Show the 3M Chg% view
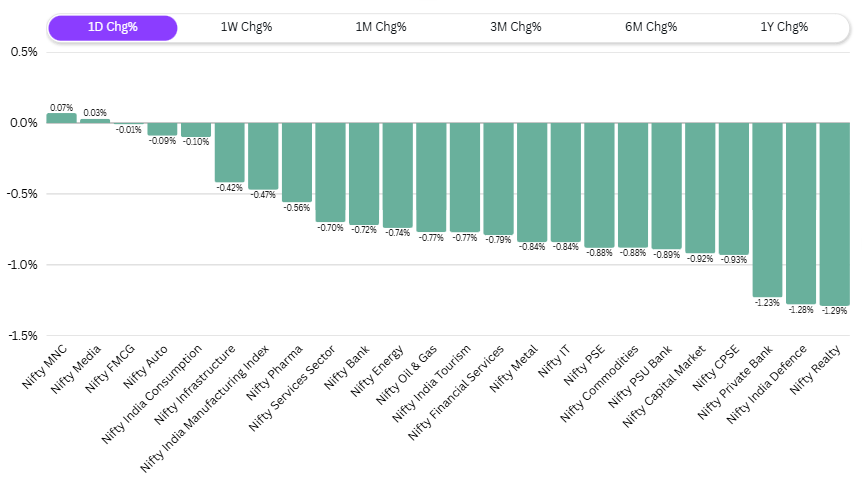 tap(516, 27)
